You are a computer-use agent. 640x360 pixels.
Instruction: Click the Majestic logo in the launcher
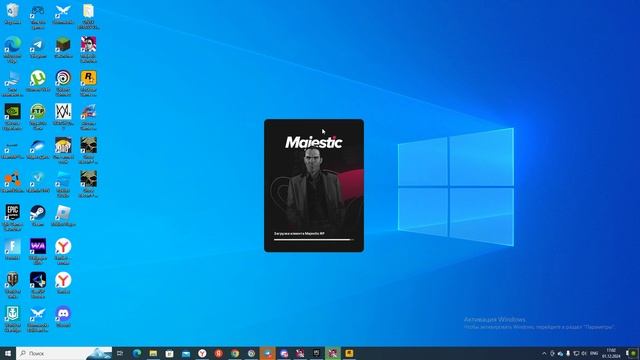(313, 142)
